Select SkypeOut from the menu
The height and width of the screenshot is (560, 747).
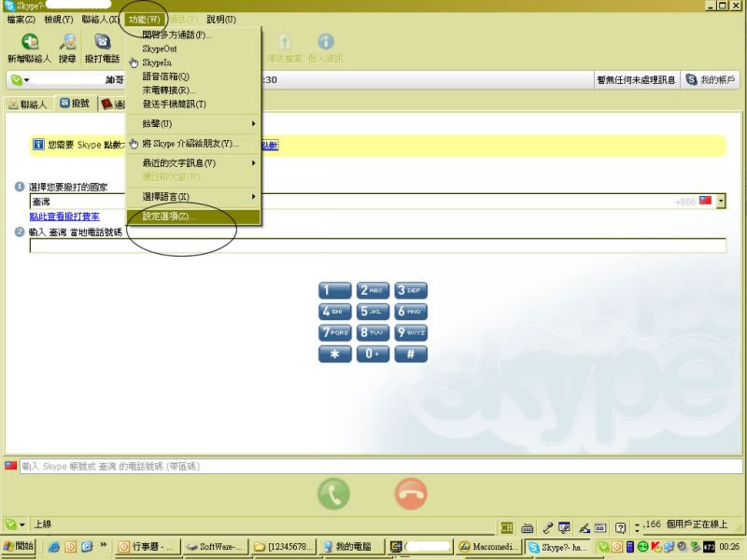[193, 49]
